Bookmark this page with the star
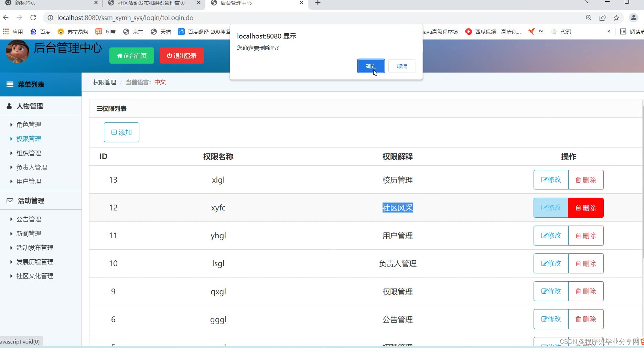Viewport: 644px width, 348px height. 616,18
